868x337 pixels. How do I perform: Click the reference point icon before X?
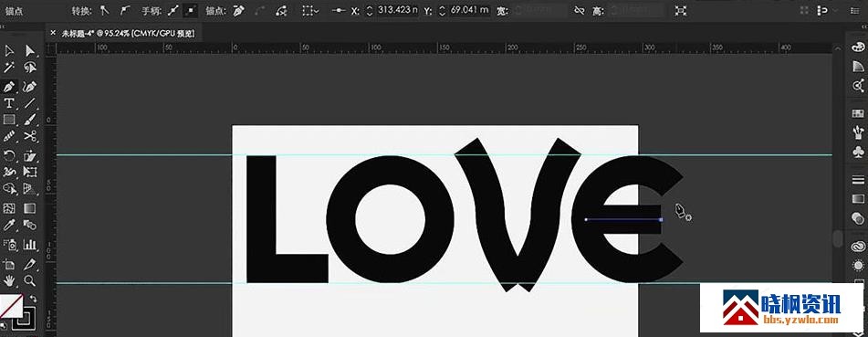click(339, 10)
